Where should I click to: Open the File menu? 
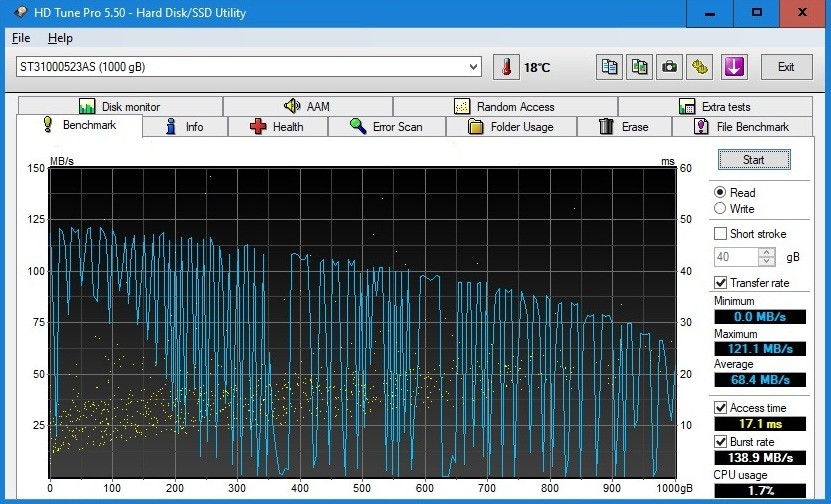tap(21, 38)
